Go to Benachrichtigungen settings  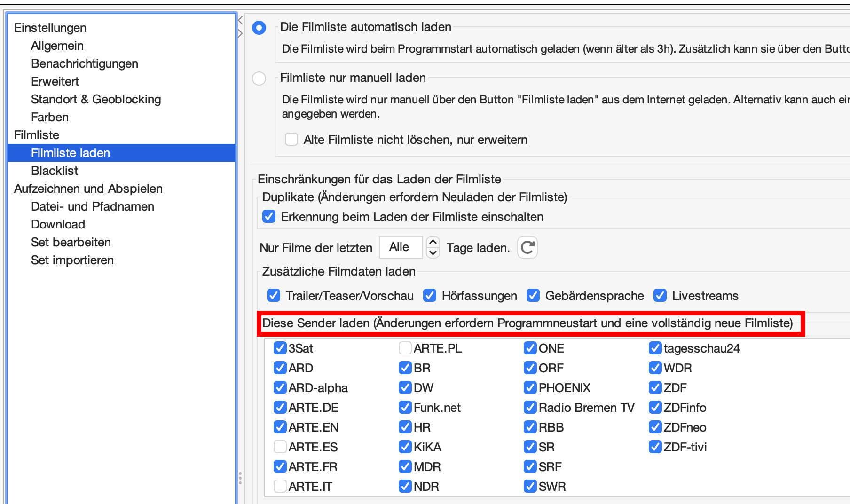pyautogui.click(x=85, y=63)
